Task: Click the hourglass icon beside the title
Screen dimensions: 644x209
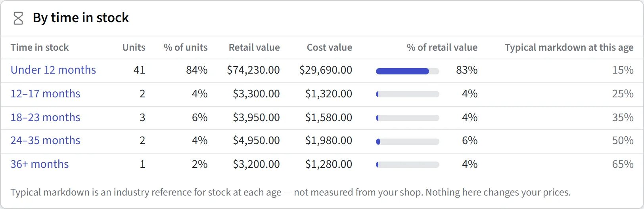Action: [x=18, y=18]
